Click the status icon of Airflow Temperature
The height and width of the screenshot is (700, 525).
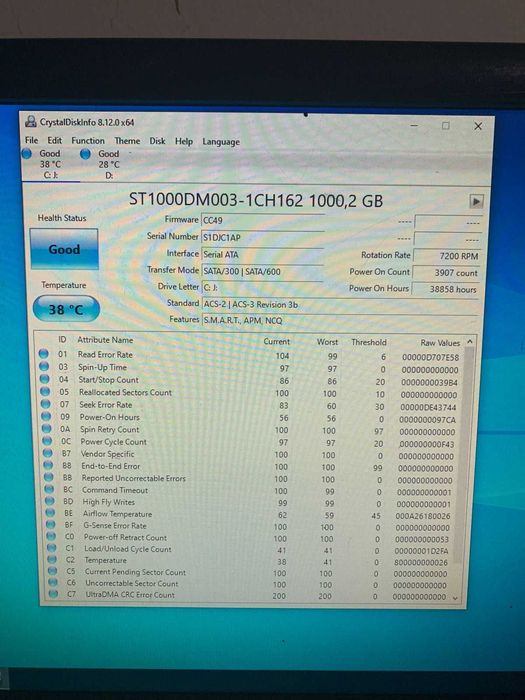pyautogui.click(x=50, y=512)
